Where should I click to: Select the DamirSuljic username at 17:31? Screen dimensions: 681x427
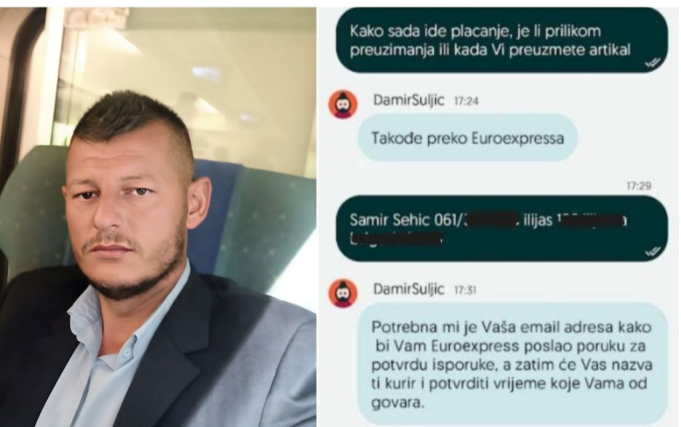click(409, 289)
